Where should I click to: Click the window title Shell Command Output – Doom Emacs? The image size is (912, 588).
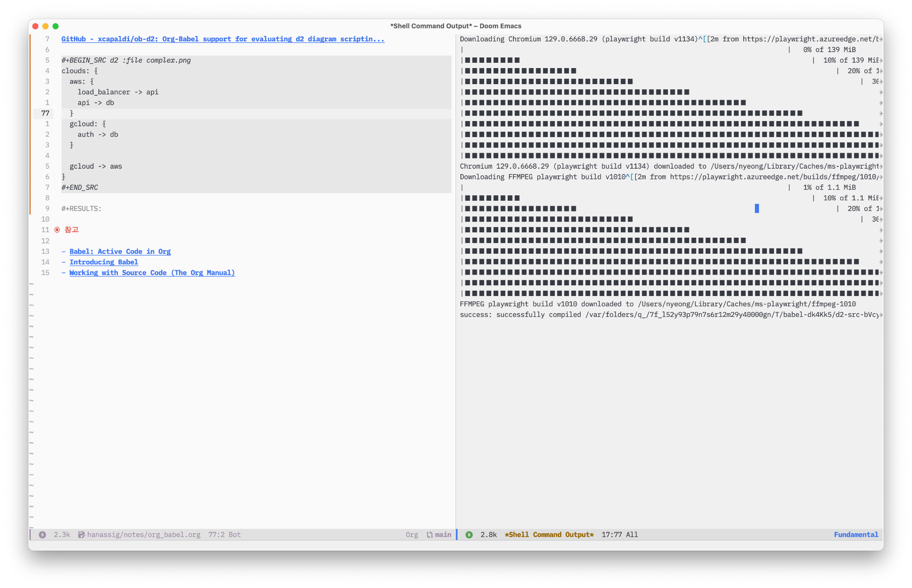(x=456, y=26)
